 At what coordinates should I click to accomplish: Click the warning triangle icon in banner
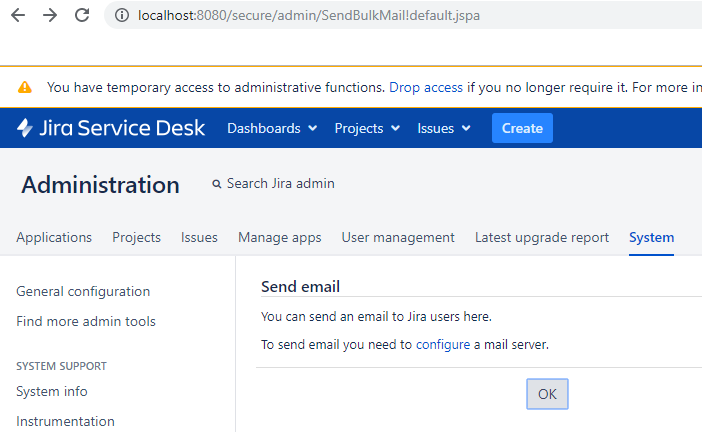pyautogui.click(x=25, y=87)
